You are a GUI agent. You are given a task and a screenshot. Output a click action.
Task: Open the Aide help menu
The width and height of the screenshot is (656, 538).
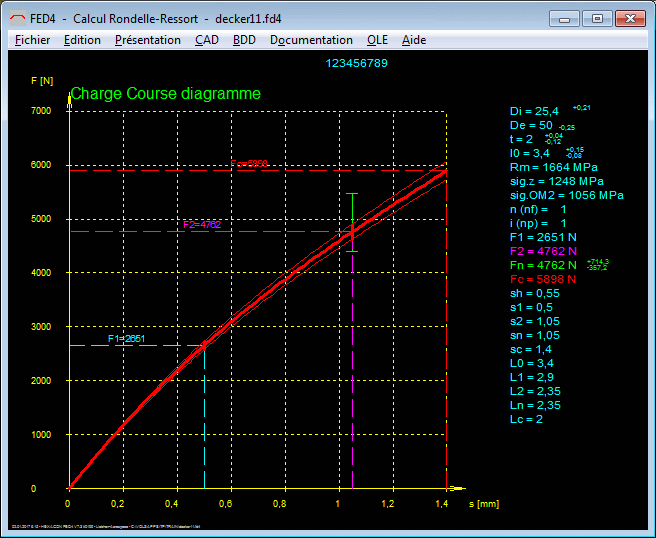[413, 40]
